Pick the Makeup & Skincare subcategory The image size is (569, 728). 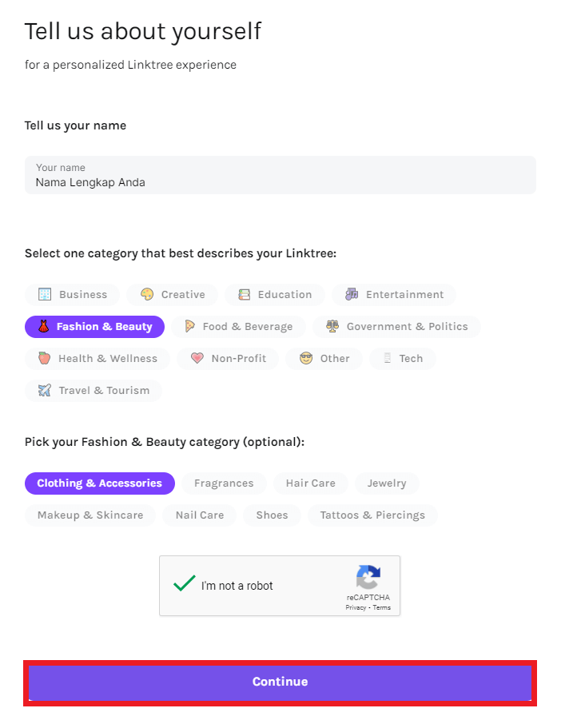point(90,515)
